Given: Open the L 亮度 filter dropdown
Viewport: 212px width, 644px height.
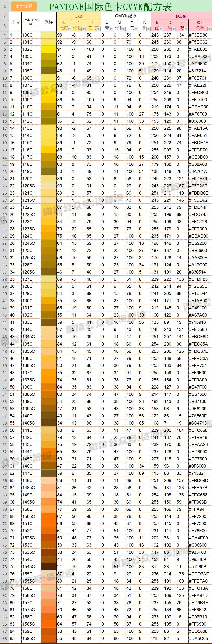Looking at the screenshot, I should [x=69, y=29].
